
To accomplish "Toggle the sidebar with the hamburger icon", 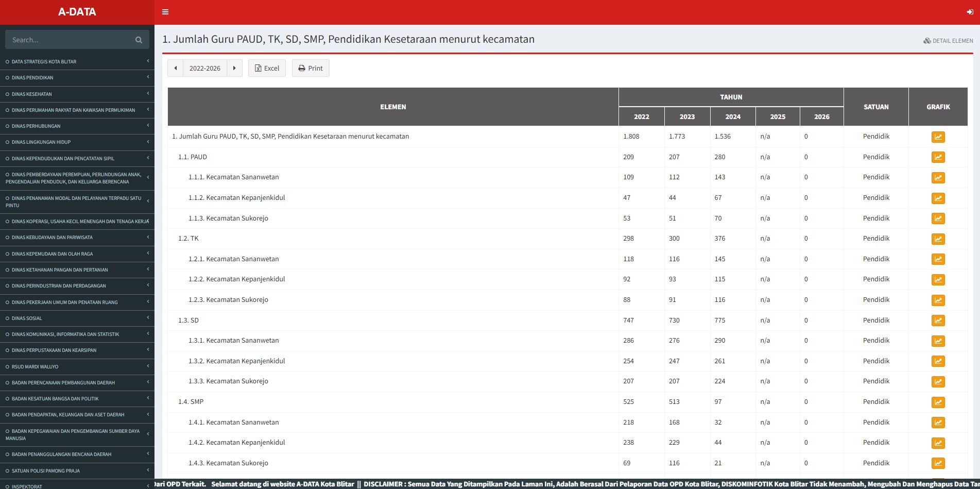I will click(x=165, y=12).
